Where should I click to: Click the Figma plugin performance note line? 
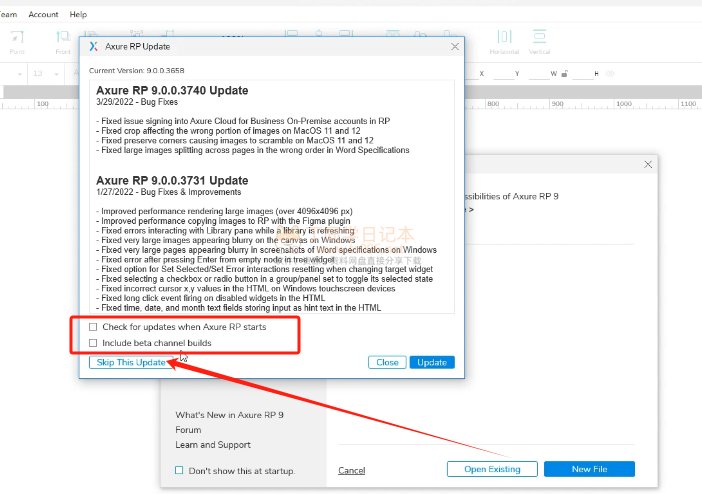point(223,221)
